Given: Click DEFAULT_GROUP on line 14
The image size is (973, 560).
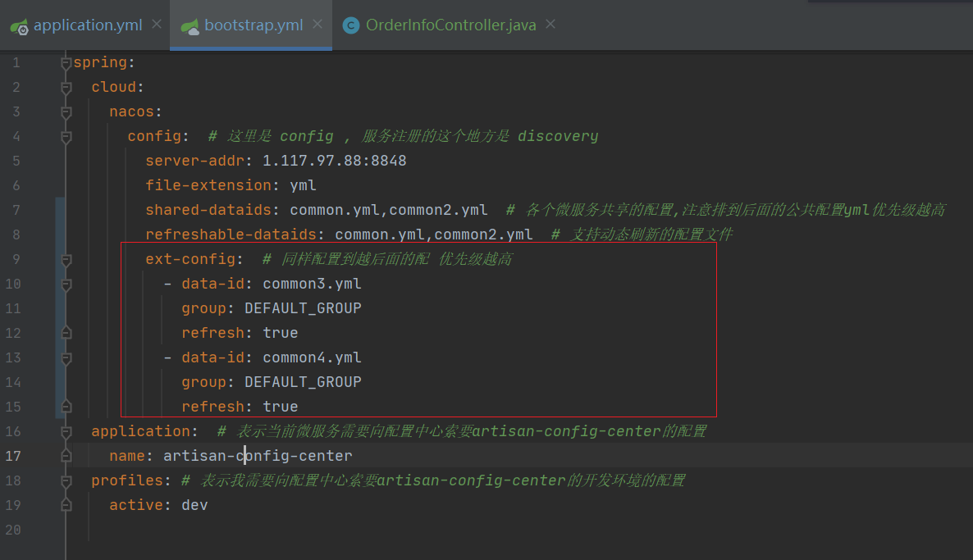Looking at the screenshot, I should point(303,382).
